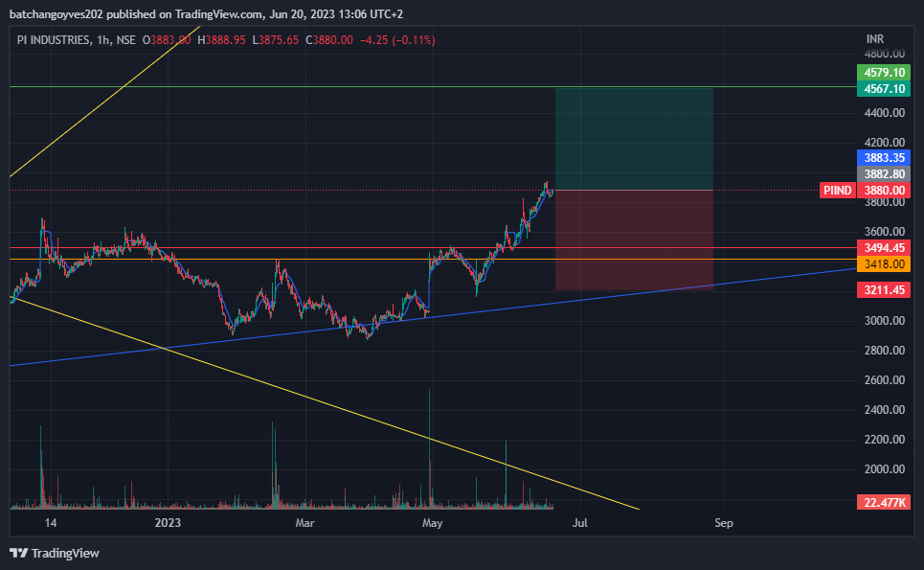The width and height of the screenshot is (924, 570).
Task: Click the 4567.10 target price label
Action: click(x=884, y=89)
